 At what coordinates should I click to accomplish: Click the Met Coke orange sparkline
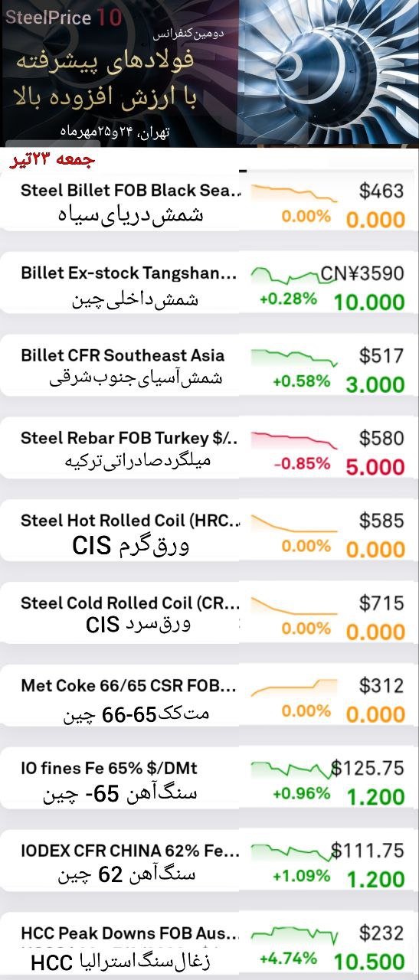click(x=294, y=688)
